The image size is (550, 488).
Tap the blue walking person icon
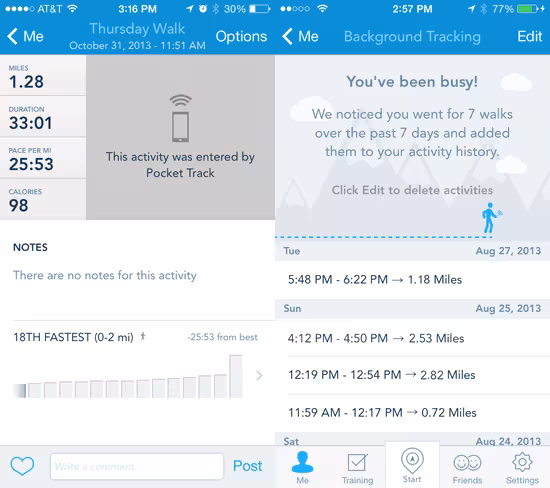click(x=491, y=218)
